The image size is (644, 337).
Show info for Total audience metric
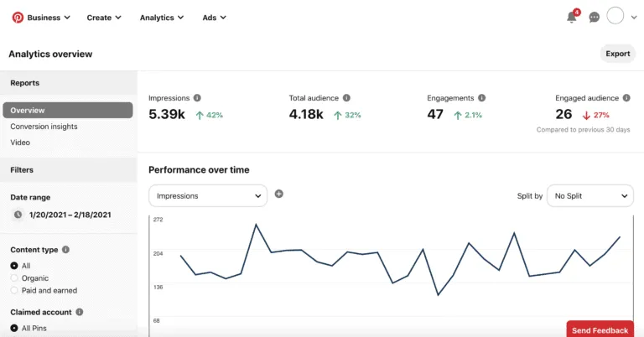point(346,98)
